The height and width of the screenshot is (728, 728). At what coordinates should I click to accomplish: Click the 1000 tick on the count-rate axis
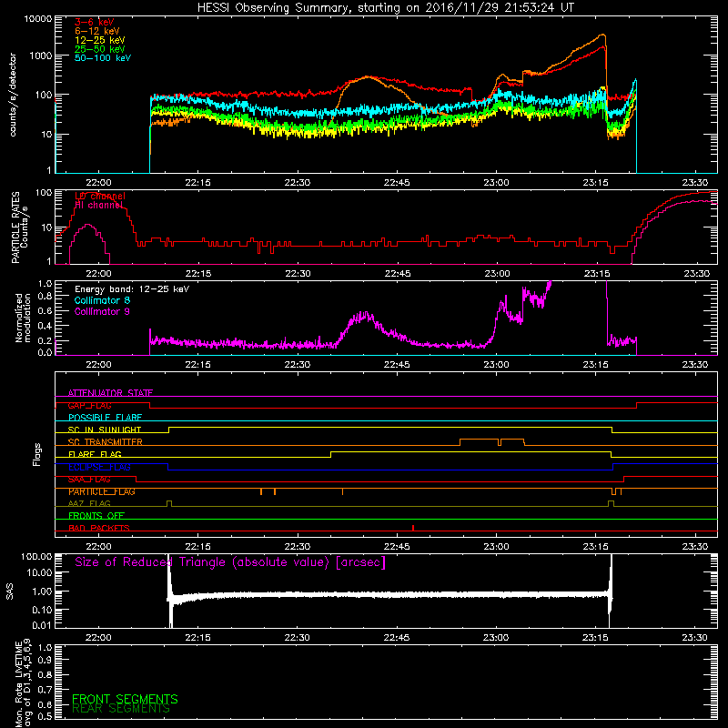(40, 56)
